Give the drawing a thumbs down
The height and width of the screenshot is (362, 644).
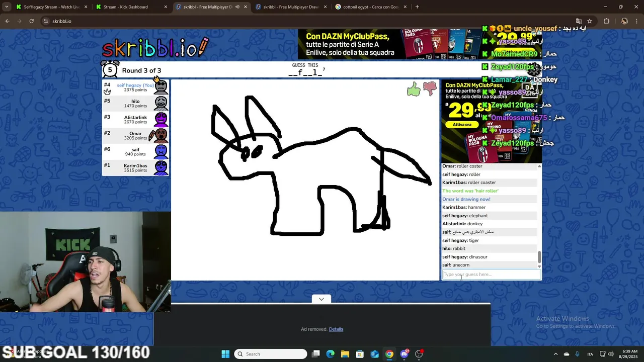pos(430,89)
